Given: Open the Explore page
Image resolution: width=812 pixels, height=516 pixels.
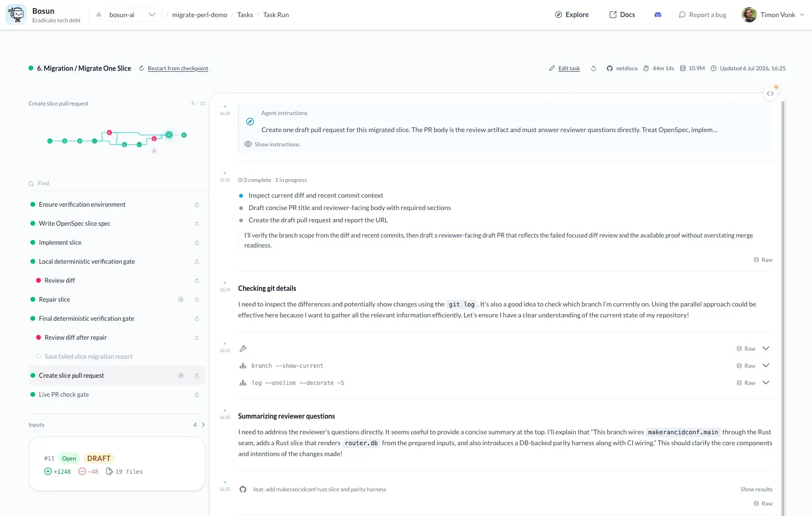Looking at the screenshot, I should [572, 15].
